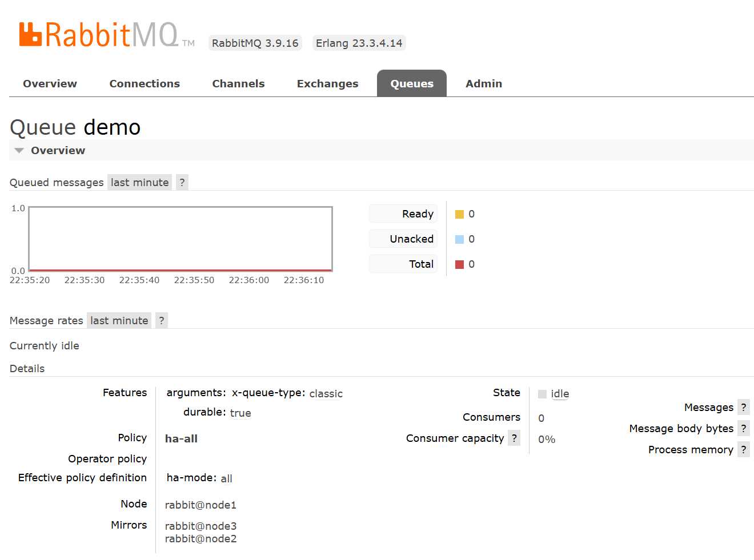754x560 pixels.
Task: Click the RabbitMQ 3.9.16 version badge
Action: 255,43
